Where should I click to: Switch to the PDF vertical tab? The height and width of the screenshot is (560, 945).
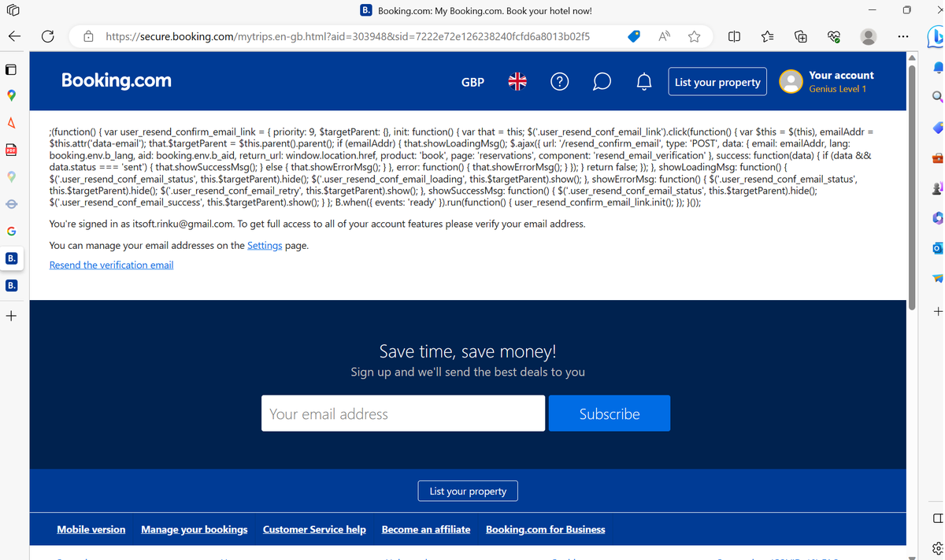(x=11, y=150)
